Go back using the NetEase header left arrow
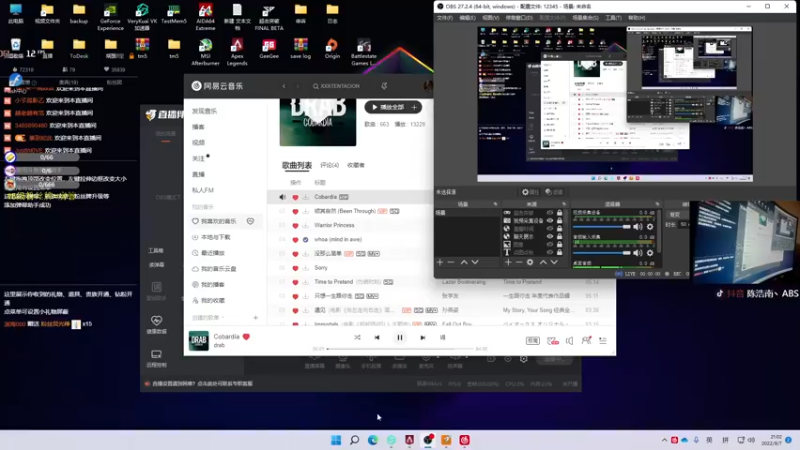800x450 pixels. 284,86
